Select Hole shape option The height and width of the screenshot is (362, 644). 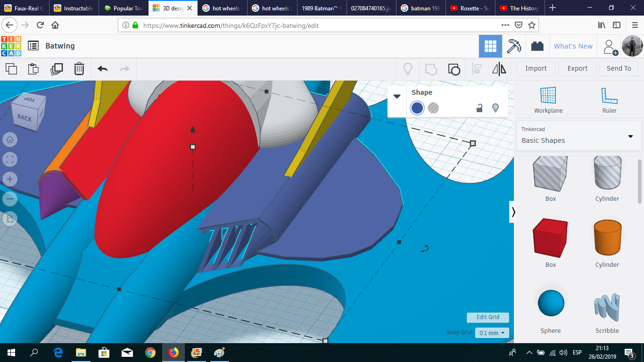click(x=433, y=108)
